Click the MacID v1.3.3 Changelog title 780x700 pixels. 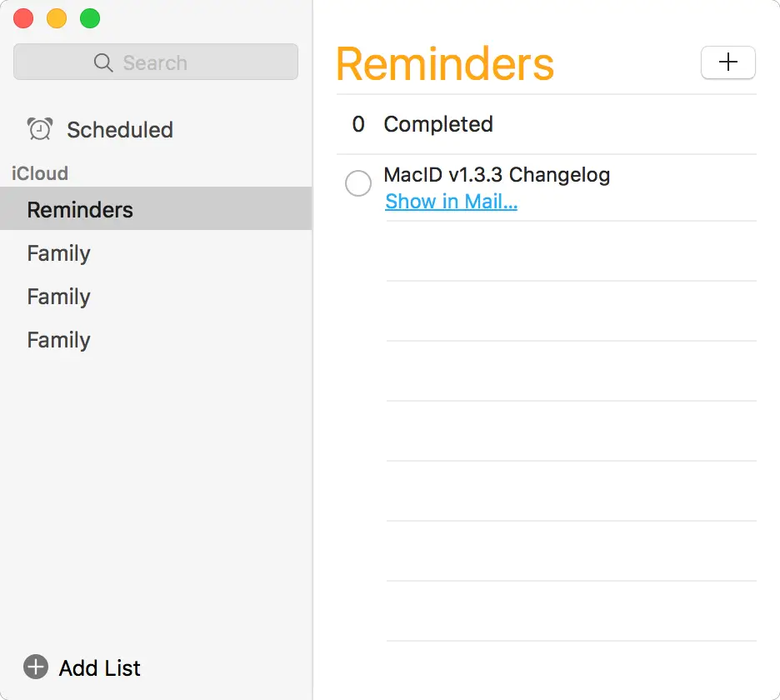[x=497, y=175]
